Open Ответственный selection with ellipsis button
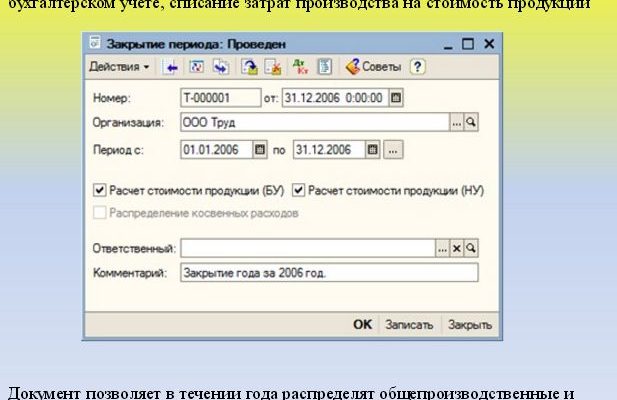 tap(442, 247)
